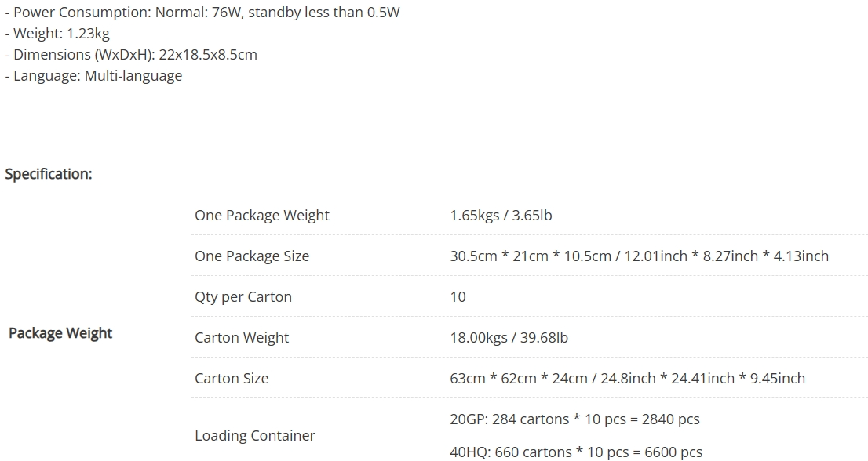Viewport: 868px width, 461px height.
Task: Select the 40HQ 660 cartons line
Action: (576, 452)
